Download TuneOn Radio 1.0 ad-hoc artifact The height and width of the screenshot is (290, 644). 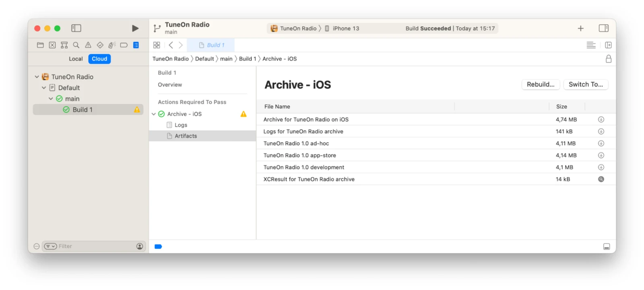(x=601, y=143)
